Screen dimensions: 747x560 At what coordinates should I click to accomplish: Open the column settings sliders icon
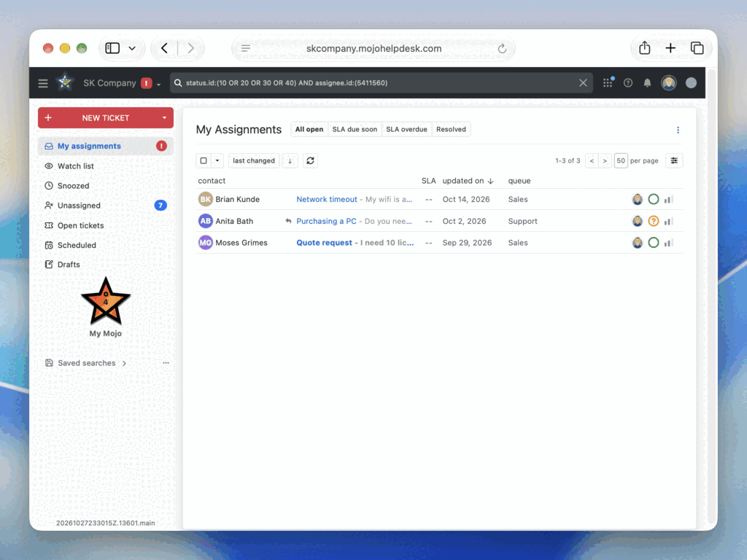pyautogui.click(x=674, y=161)
